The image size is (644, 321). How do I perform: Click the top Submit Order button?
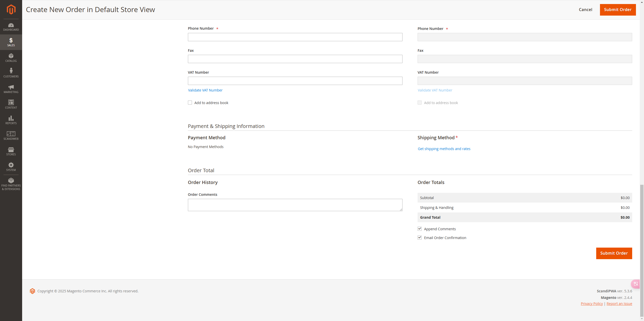pyautogui.click(x=618, y=10)
